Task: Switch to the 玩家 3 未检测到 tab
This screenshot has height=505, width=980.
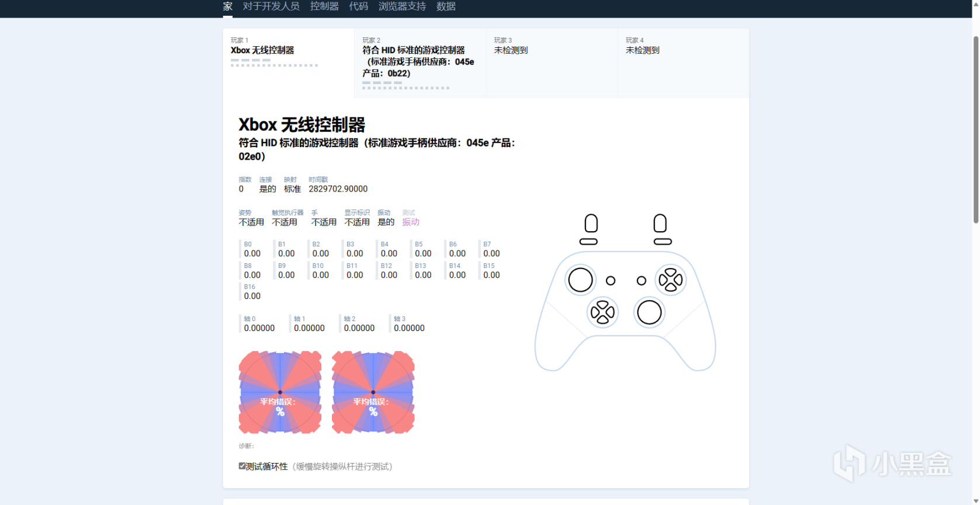Action: coord(552,63)
